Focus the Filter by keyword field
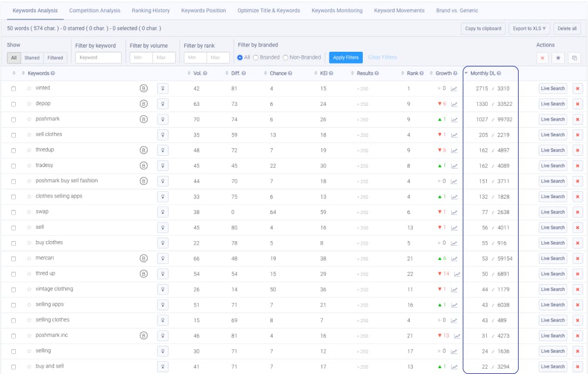Image resolution: width=588 pixels, height=374 pixels. pyautogui.click(x=98, y=58)
